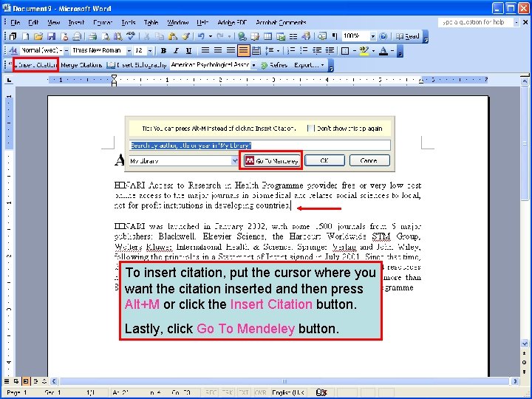Switch to Print Layout view button
Screen dimensions: 532x399
[x=26, y=381]
